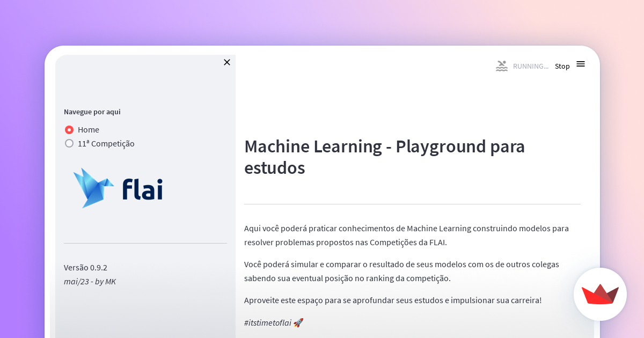Select the 11ª Competição radio option
The width and height of the screenshot is (644, 338).
click(x=69, y=143)
